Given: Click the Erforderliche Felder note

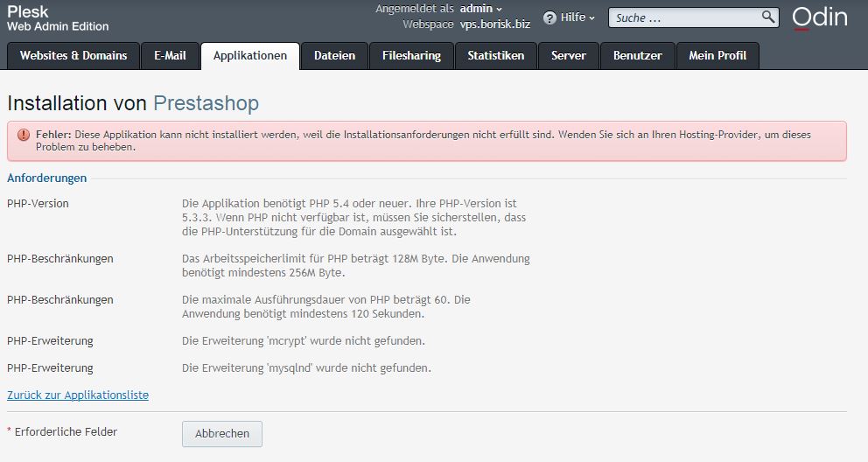Looking at the screenshot, I should [x=62, y=431].
